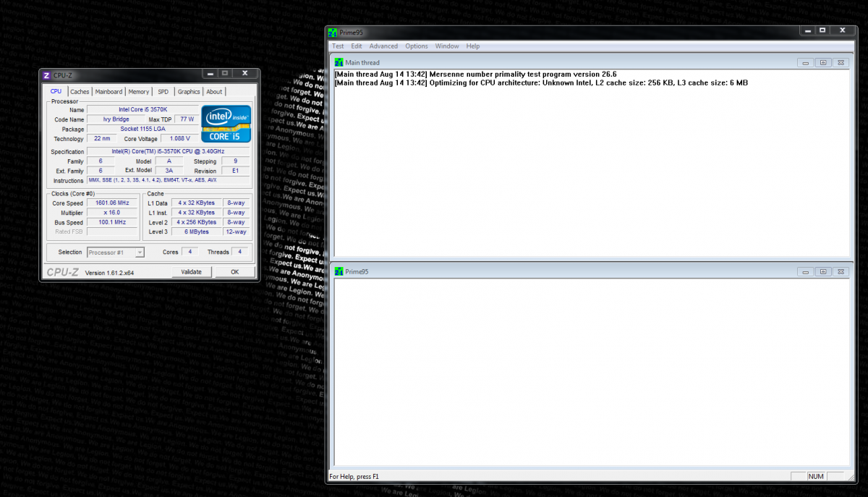Click the Level 2 value "4 x 256 KBytes"
The height and width of the screenshot is (497, 868).
point(196,223)
